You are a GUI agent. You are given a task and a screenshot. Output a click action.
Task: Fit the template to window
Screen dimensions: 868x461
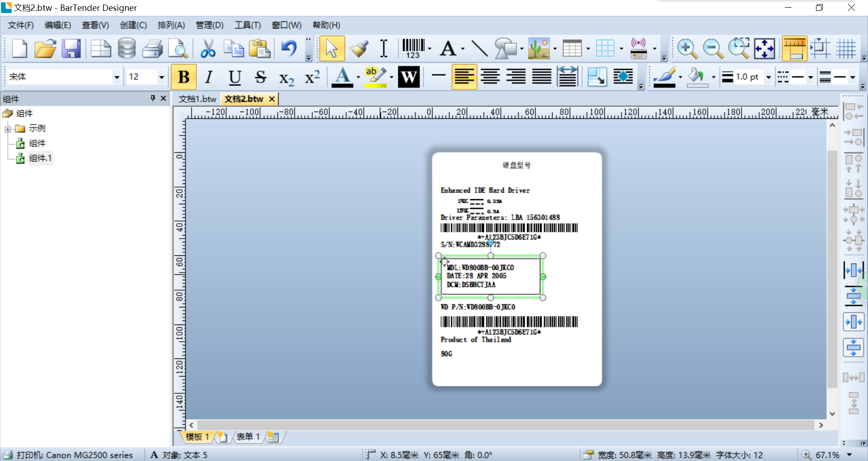coord(764,48)
